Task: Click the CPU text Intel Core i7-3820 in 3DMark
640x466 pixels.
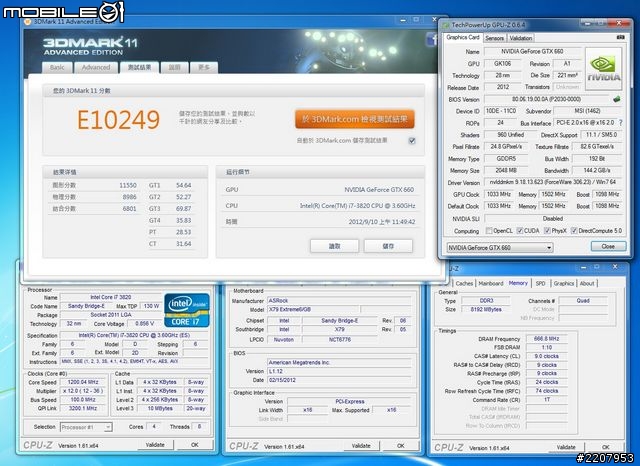Action: [357, 206]
